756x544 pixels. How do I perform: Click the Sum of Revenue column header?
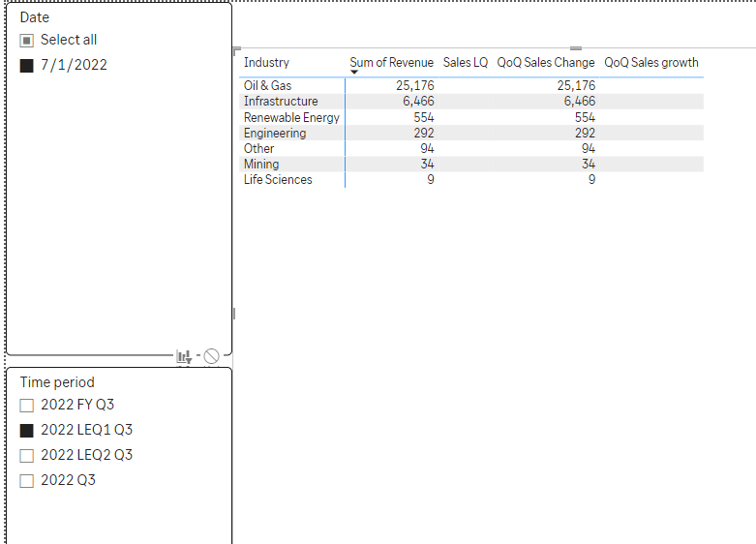[391, 63]
